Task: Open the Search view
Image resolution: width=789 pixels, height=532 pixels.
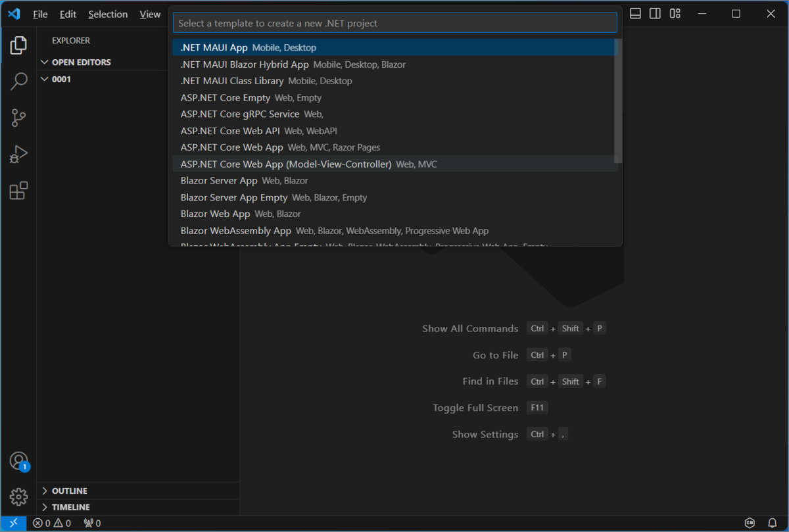Action: 18,82
